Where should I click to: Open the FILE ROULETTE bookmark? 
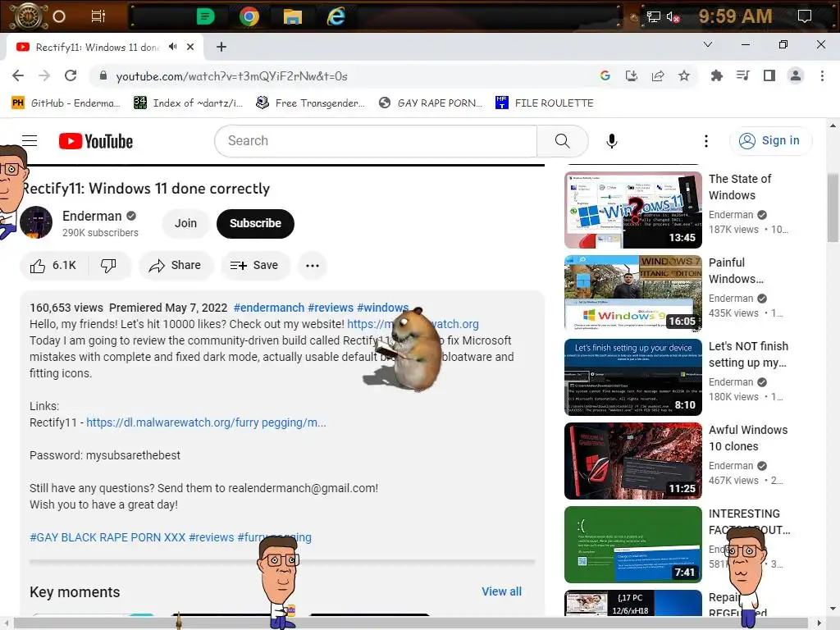tap(545, 103)
